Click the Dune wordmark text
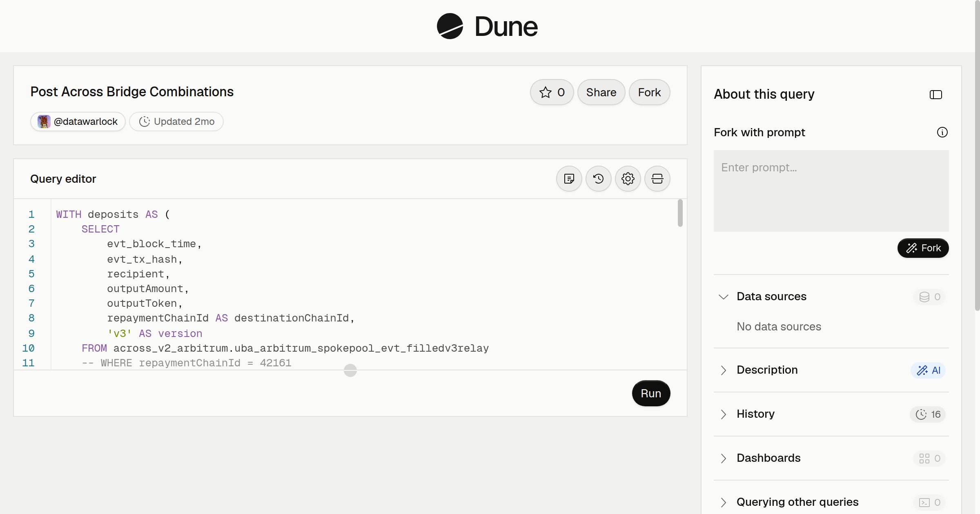 (x=506, y=27)
